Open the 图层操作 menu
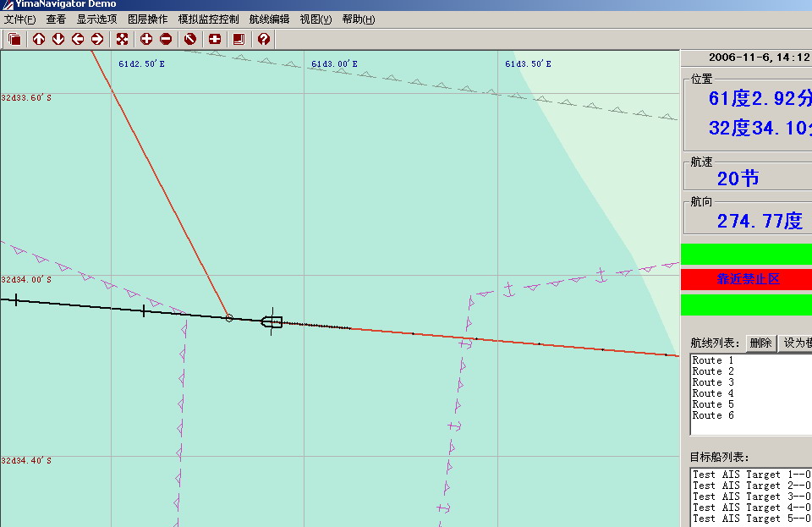The image size is (812, 527). pyautogui.click(x=147, y=19)
